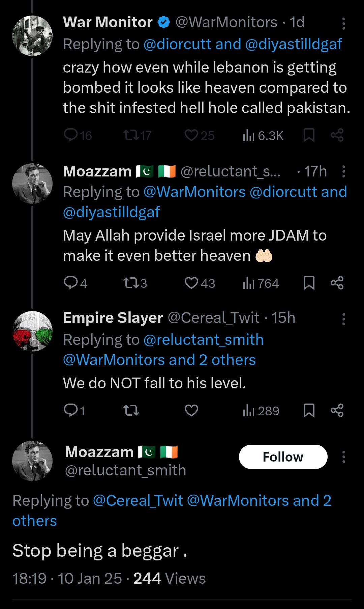Share War Monitor's tweet
The width and height of the screenshot is (364, 609).
pyautogui.click(x=337, y=135)
